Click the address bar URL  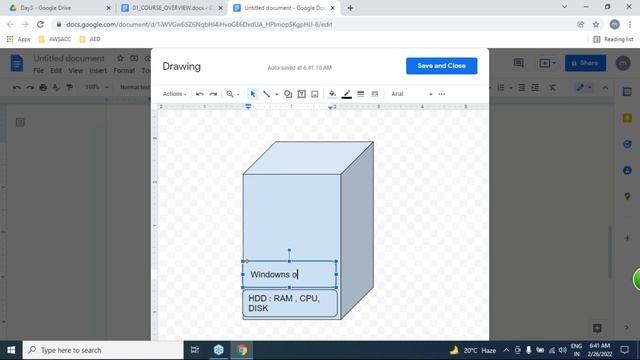(x=199, y=24)
